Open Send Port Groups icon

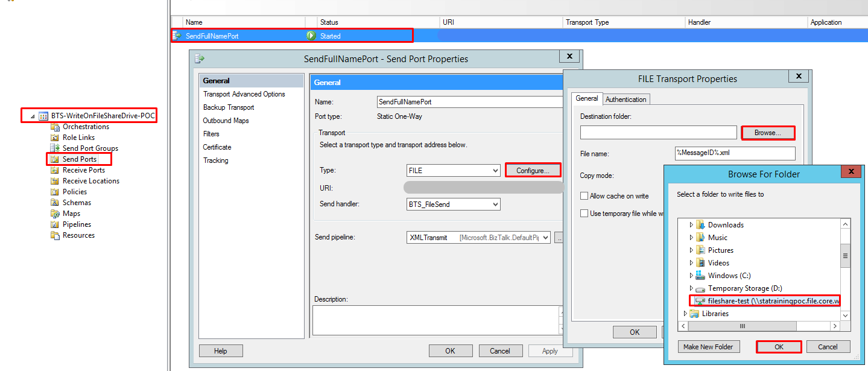point(55,148)
